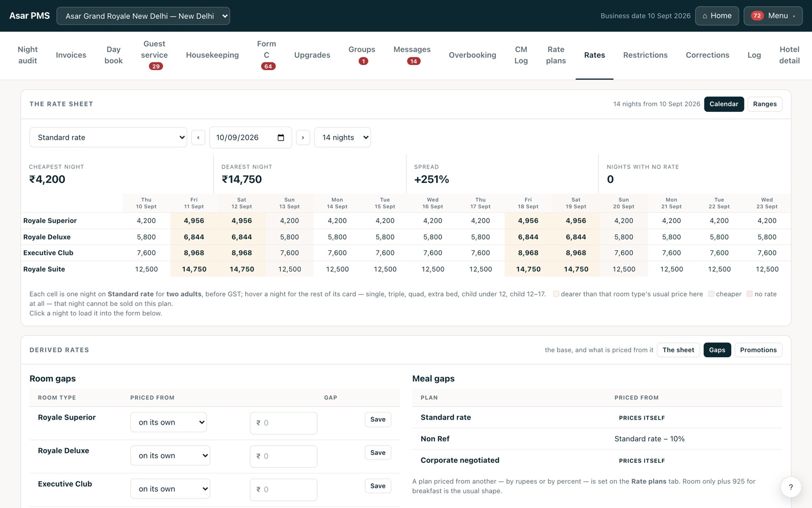The image size is (812, 508).
Task: Click the Royale Superior gap amount field
Action: click(284, 423)
